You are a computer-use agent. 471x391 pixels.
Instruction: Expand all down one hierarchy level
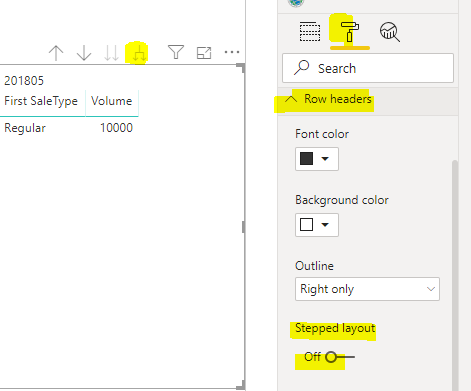click(139, 53)
